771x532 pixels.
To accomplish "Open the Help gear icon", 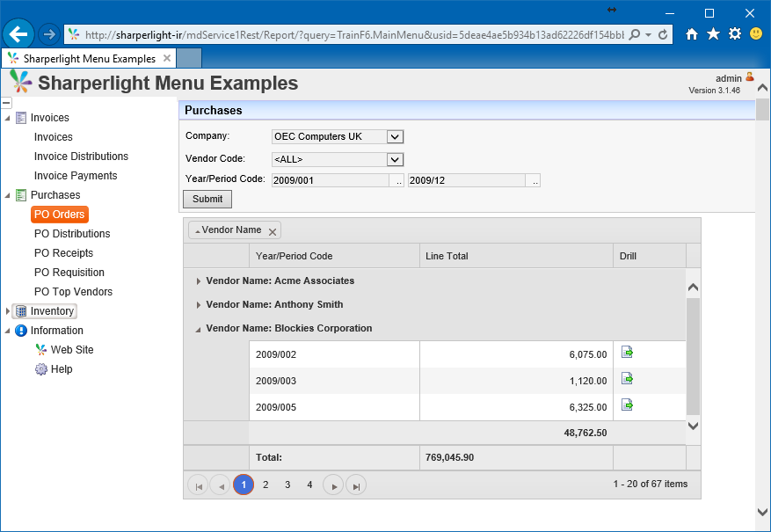I will [x=40, y=369].
